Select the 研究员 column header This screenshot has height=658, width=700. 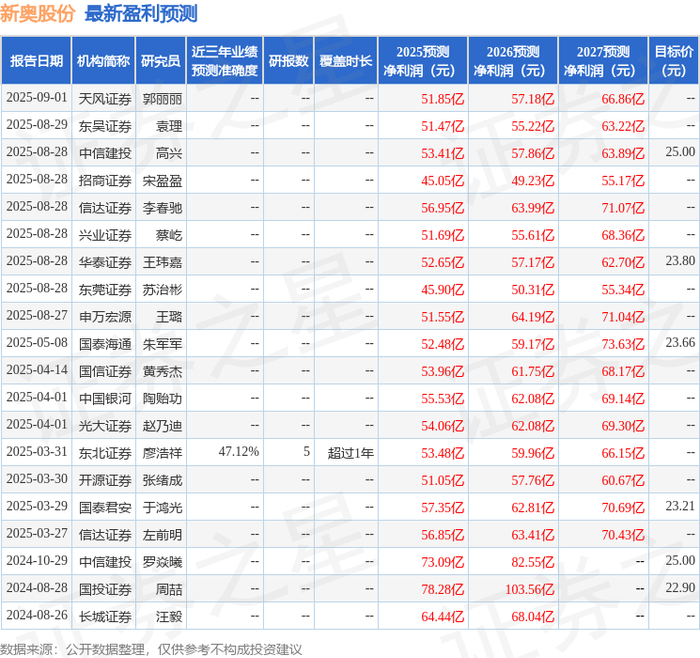161,61
